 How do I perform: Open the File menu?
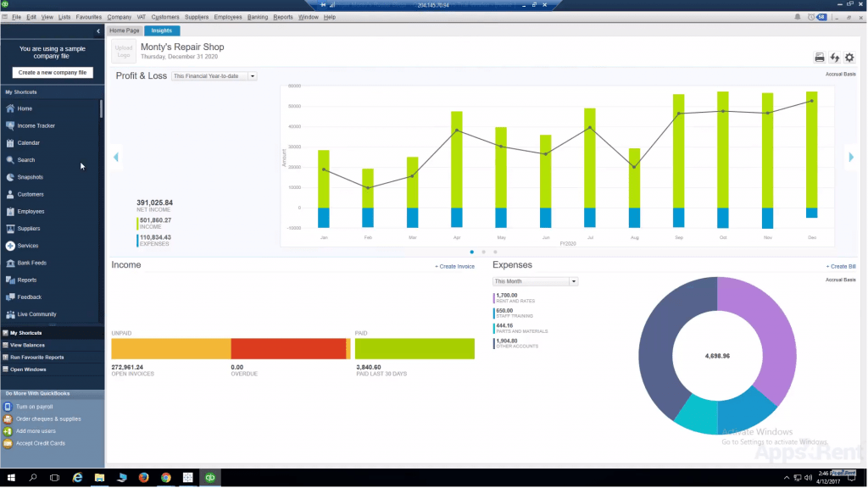(x=17, y=17)
